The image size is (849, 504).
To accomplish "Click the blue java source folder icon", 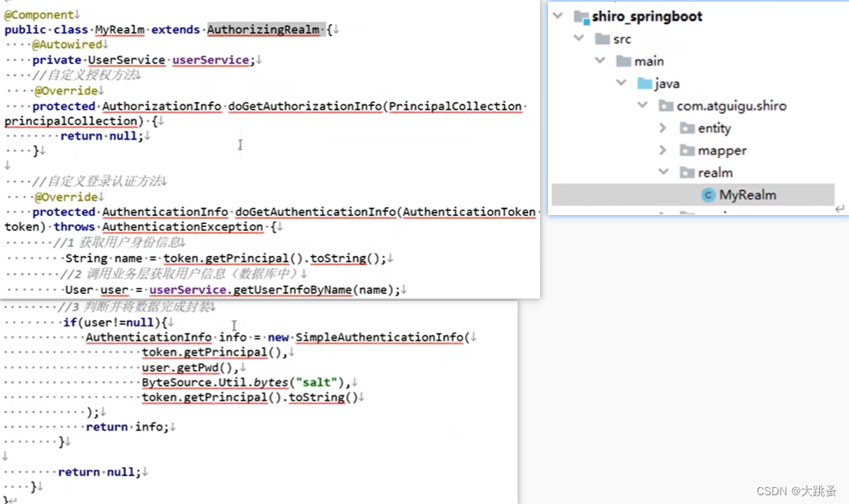I will tap(644, 83).
